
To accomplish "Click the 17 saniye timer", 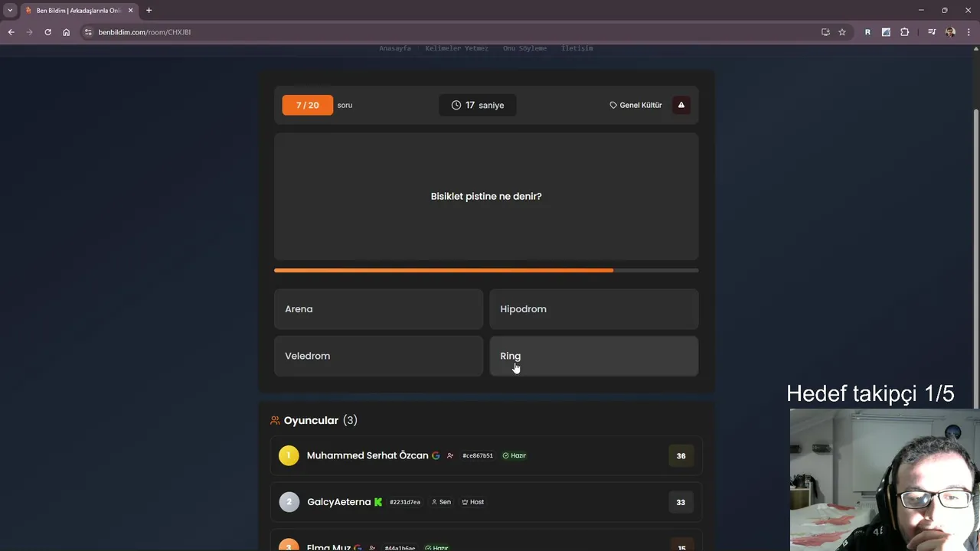I will pos(477,105).
